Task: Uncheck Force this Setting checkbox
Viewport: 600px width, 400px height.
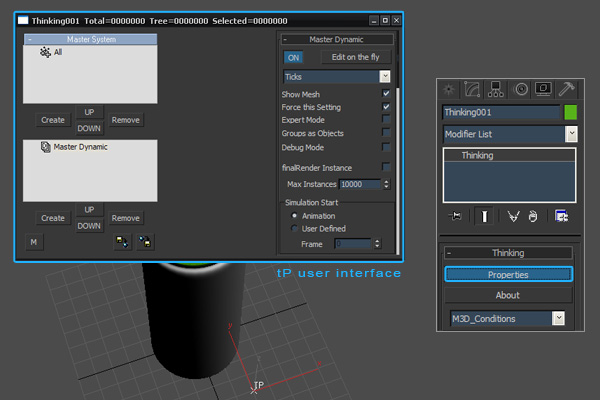Action: [386, 107]
